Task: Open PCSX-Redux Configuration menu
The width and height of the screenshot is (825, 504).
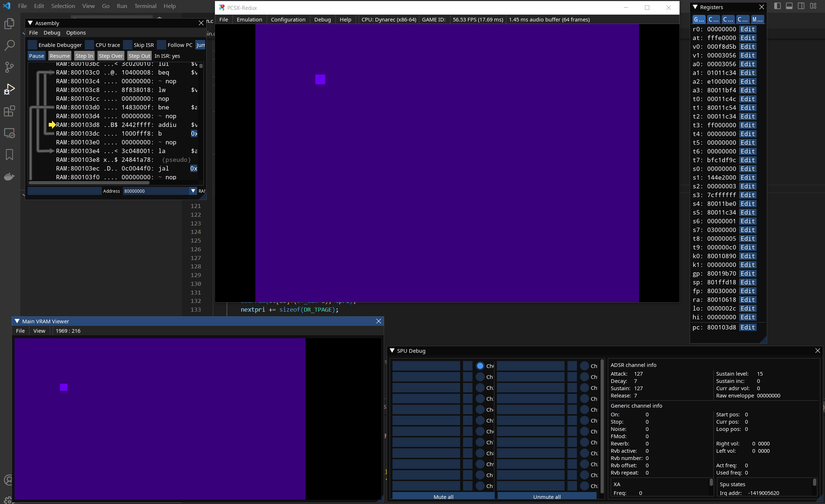Action: [288, 20]
